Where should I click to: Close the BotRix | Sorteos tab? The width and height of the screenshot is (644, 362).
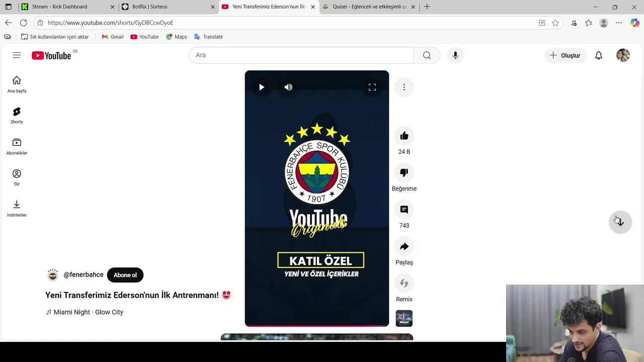[212, 7]
